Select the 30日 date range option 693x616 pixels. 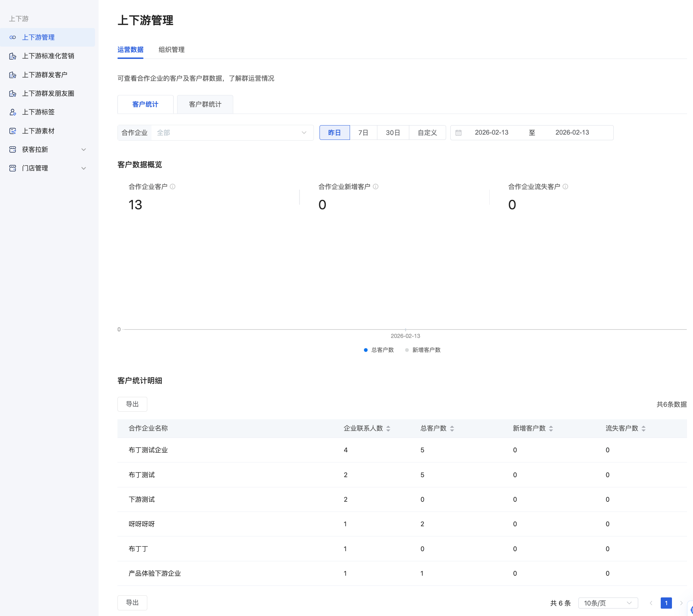(393, 133)
